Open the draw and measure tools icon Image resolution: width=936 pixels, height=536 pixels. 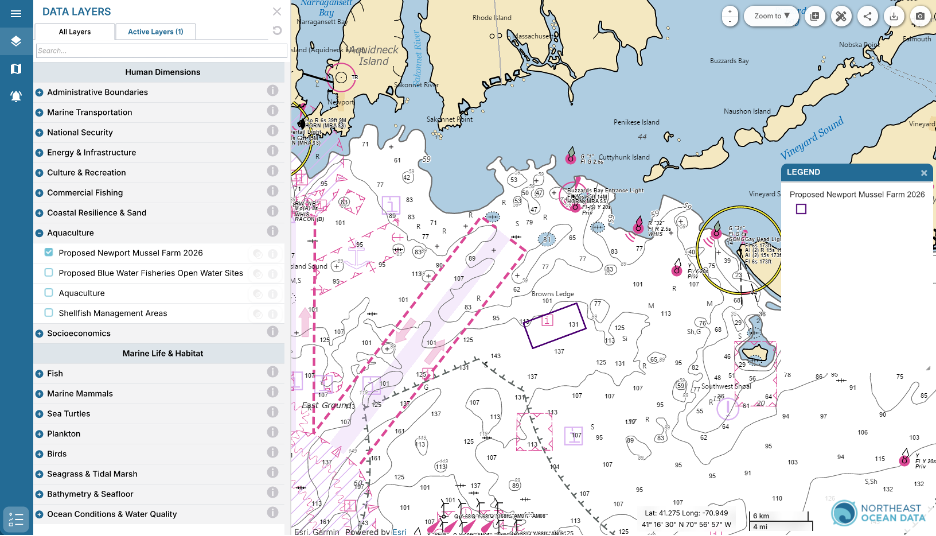841,16
